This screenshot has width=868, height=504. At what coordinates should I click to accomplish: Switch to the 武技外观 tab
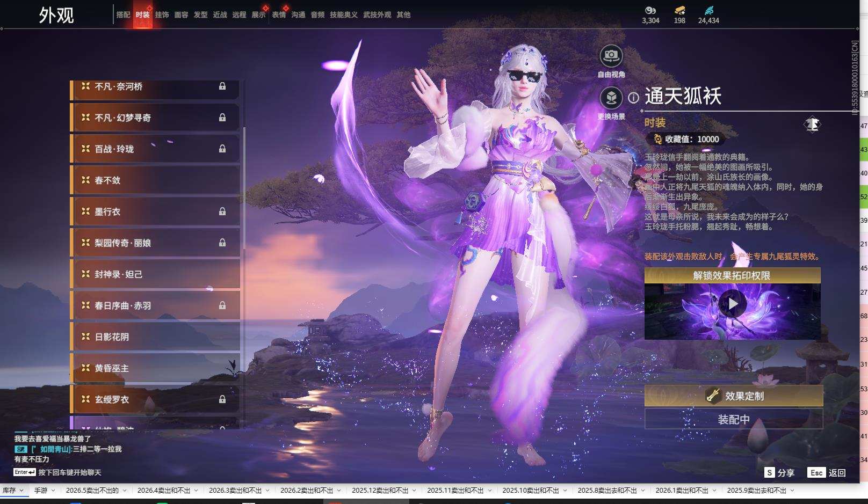(377, 15)
